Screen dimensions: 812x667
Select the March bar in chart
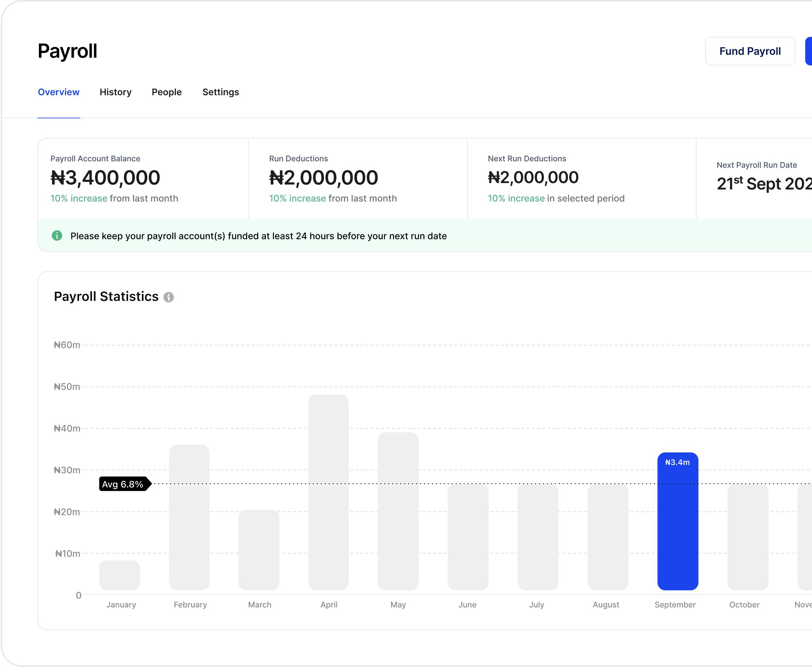click(x=259, y=550)
